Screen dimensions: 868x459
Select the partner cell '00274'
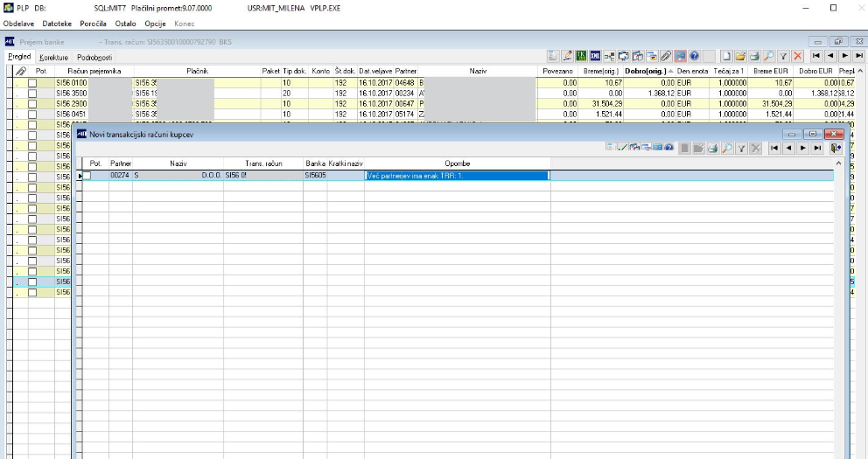click(x=120, y=176)
